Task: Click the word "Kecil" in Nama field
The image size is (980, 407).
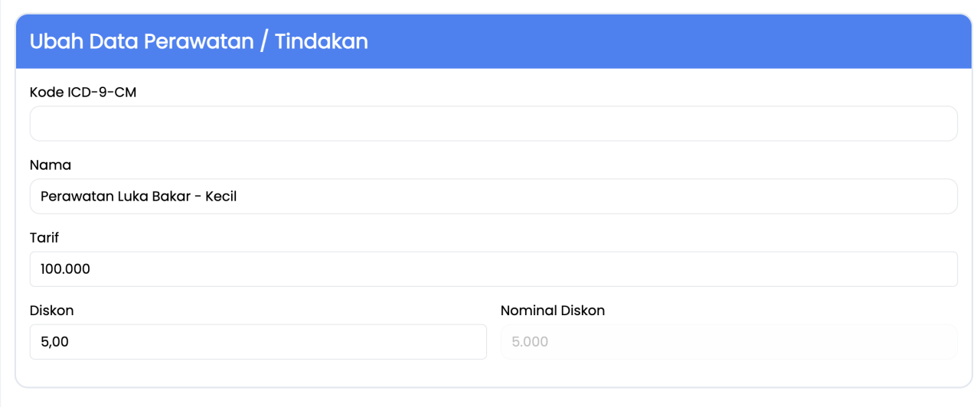Action: [x=221, y=197]
